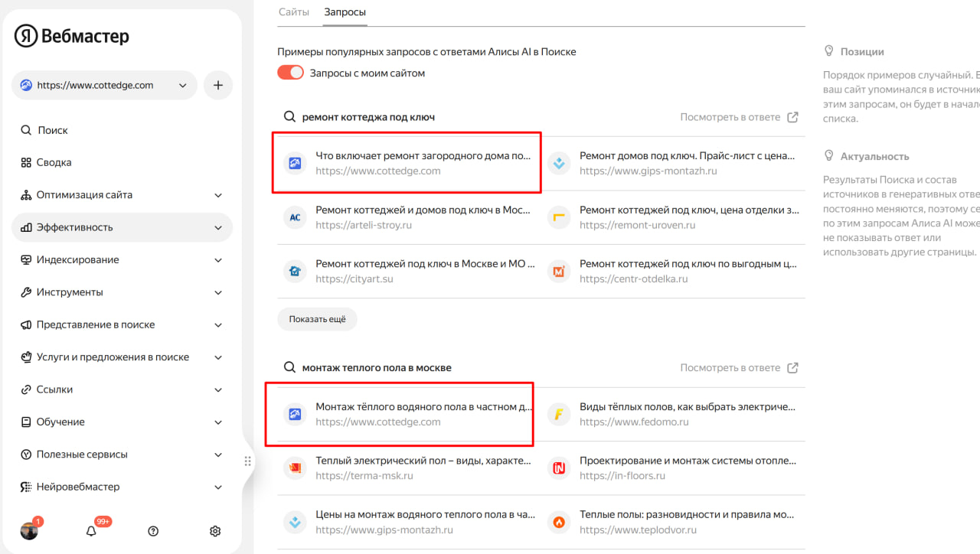Click the Индексирование icon
Screen dimensions: 980x554
tap(26, 259)
